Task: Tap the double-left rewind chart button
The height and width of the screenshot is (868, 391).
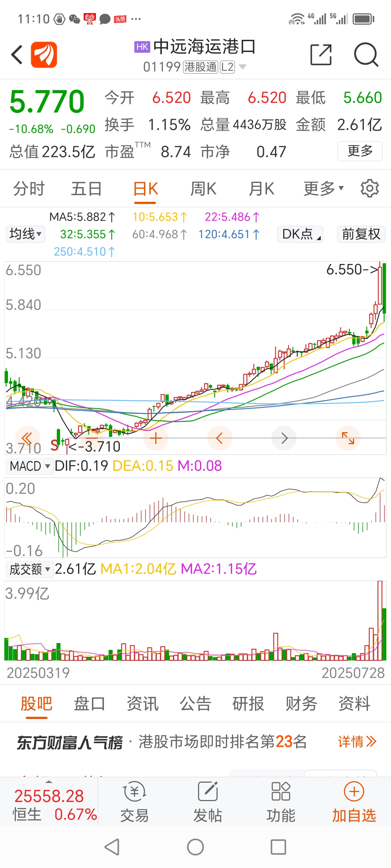Action: (28, 438)
